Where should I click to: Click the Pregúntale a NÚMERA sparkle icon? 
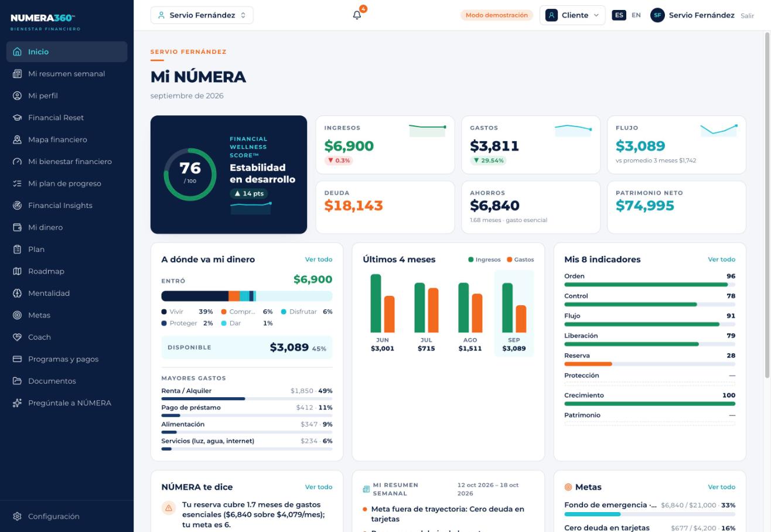click(17, 403)
